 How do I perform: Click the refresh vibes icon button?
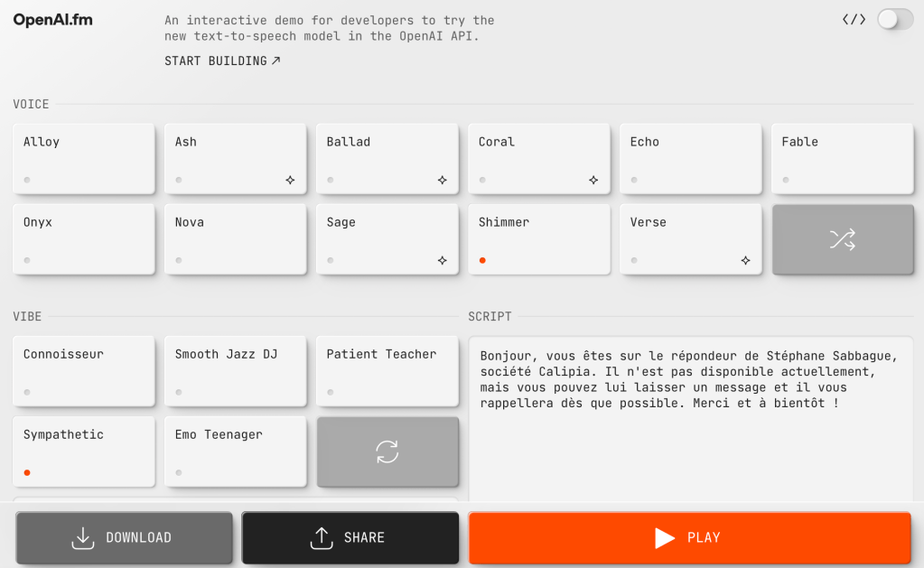(387, 452)
